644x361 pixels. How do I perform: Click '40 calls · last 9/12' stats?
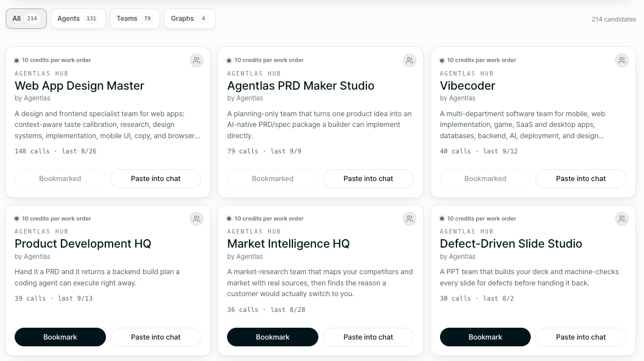(x=478, y=151)
